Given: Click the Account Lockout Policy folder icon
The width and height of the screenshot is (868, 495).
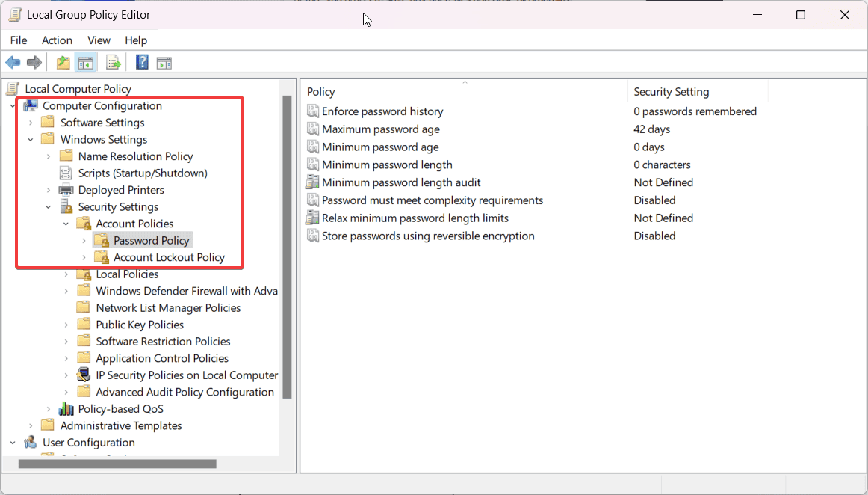Looking at the screenshot, I should coord(102,257).
